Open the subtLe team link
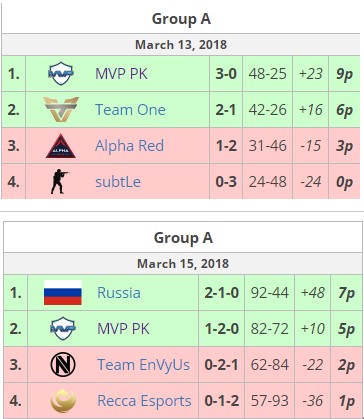364x419 pixels. click(118, 182)
